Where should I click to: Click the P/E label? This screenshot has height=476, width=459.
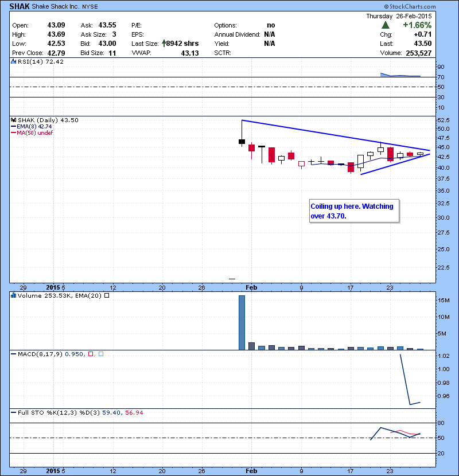pos(137,25)
